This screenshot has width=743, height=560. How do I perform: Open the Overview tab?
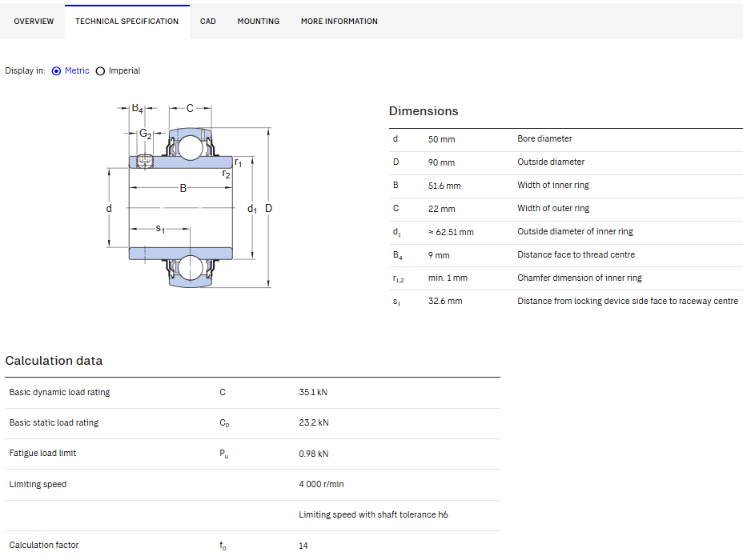click(34, 22)
